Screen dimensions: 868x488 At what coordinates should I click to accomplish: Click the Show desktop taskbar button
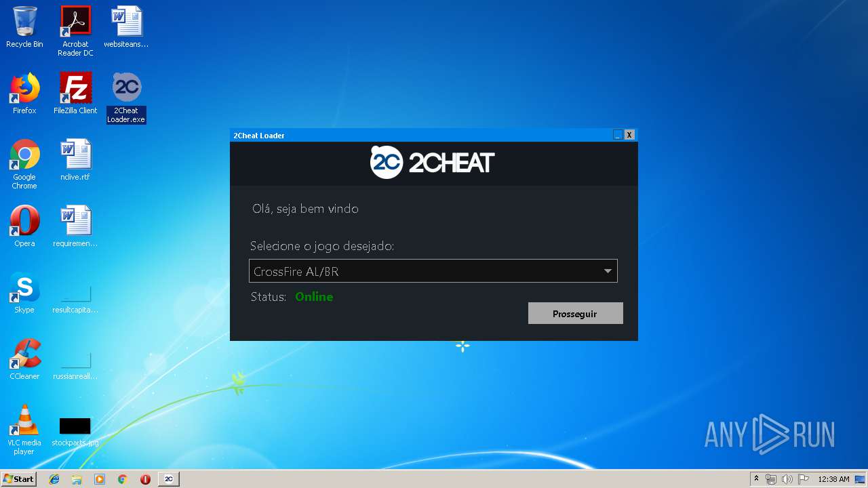[x=860, y=479]
